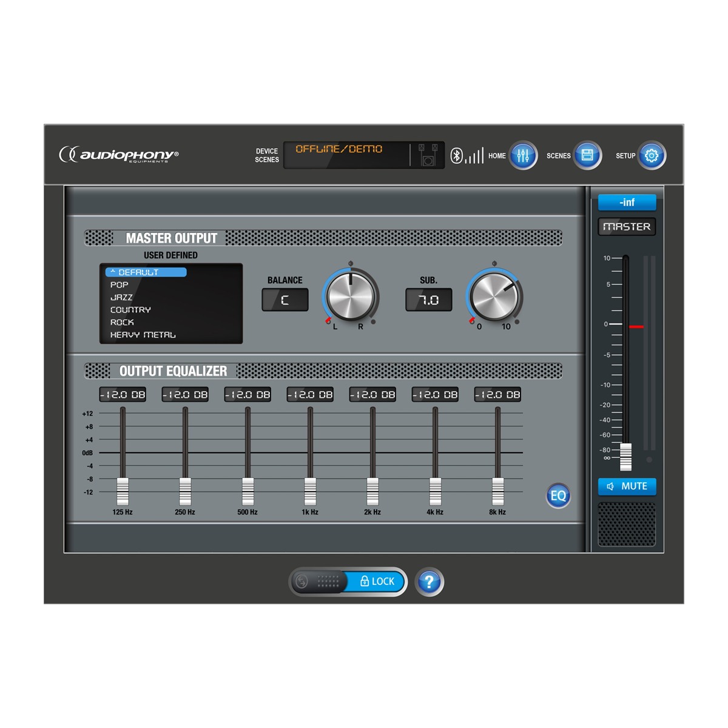Click the Balance value field showing C
The width and height of the screenshot is (728, 728).
click(x=285, y=300)
